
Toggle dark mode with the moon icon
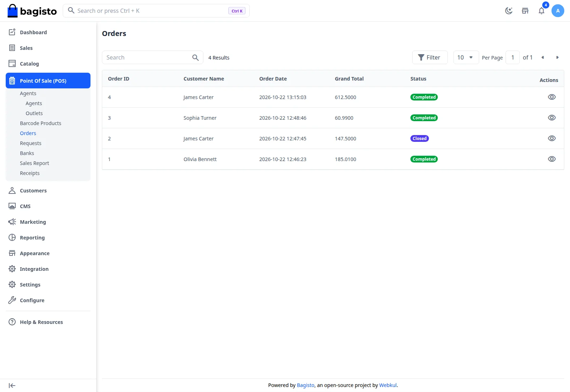click(509, 11)
